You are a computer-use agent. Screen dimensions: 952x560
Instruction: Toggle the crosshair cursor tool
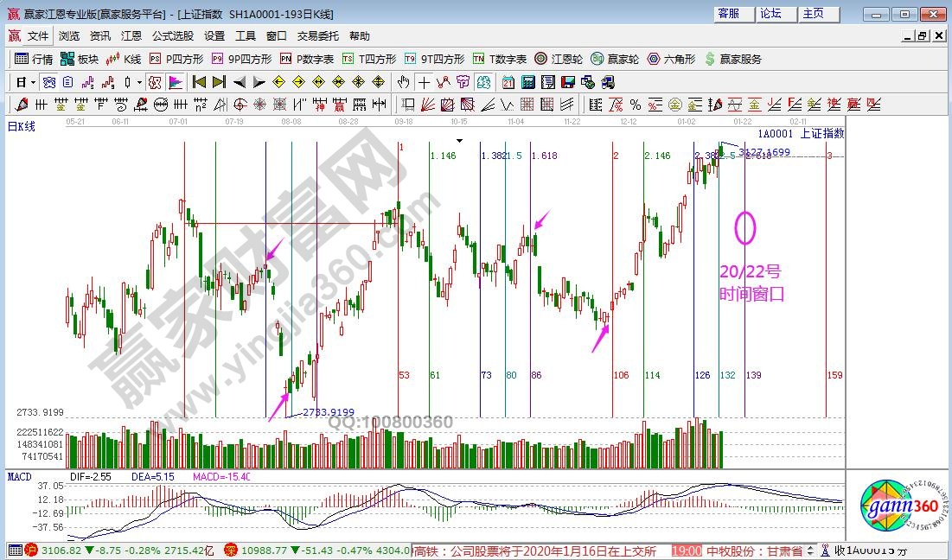point(424,82)
